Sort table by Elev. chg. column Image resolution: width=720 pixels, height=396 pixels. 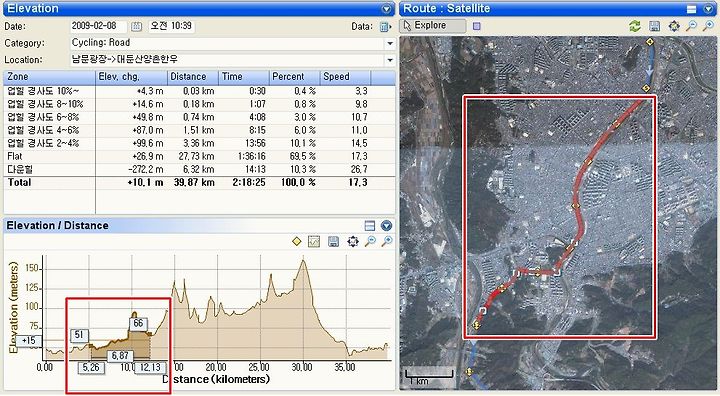131,77
